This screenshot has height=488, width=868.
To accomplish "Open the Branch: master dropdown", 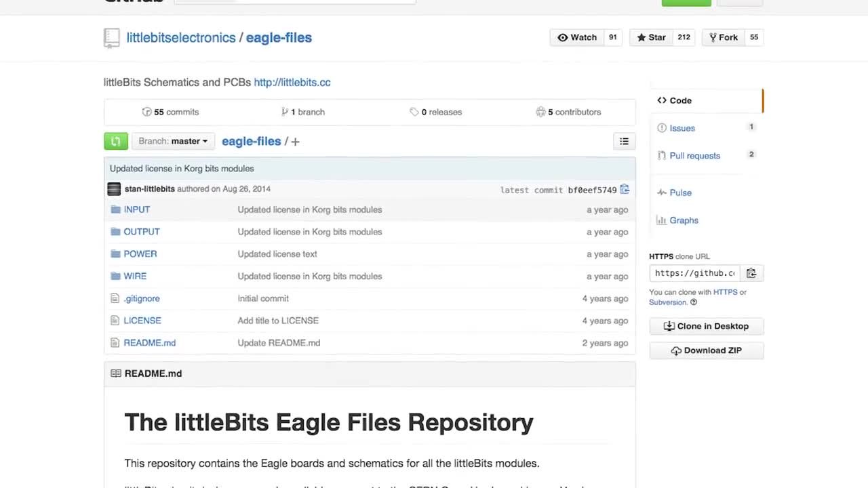I will (173, 141).
